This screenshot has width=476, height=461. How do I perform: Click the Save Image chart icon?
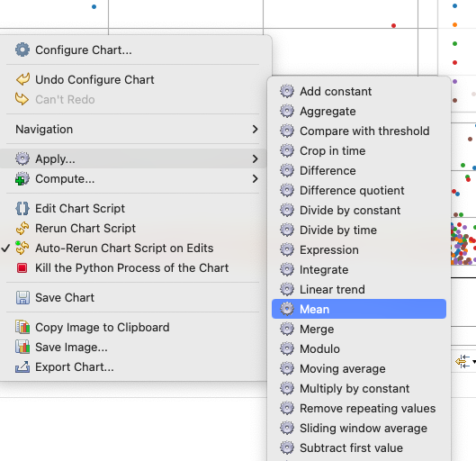click(22, 347)
